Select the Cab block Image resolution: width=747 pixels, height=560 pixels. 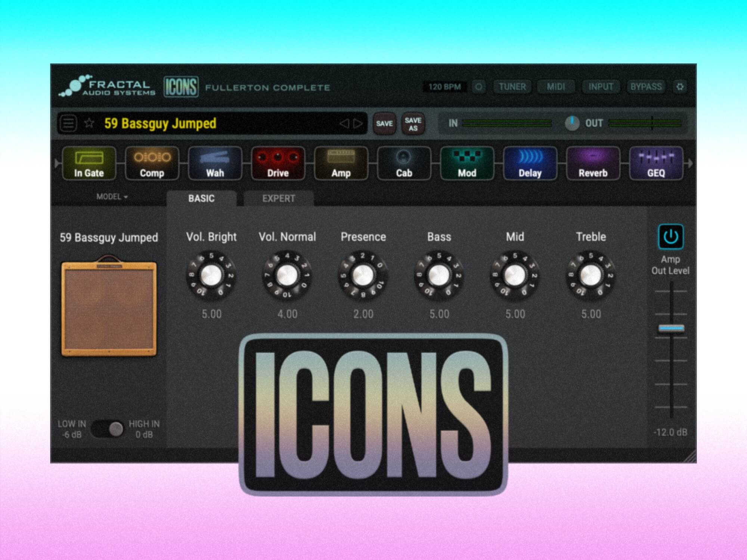pos(404,164)
